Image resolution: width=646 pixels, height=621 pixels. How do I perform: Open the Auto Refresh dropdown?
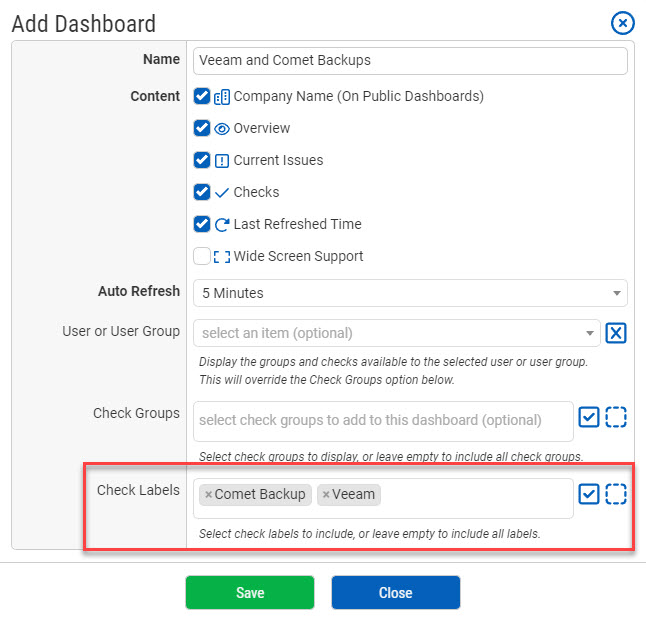point(410,293)
